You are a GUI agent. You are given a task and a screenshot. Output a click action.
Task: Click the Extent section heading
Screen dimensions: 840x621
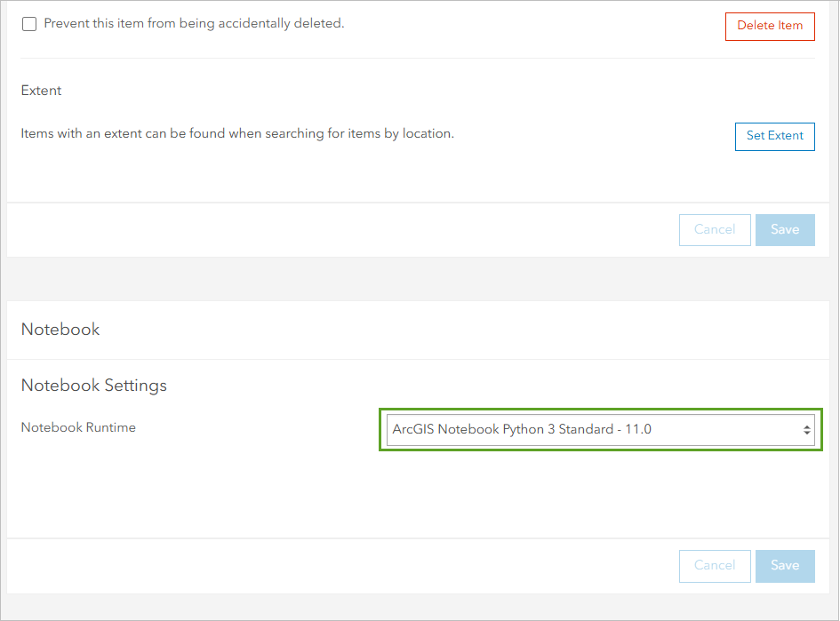tap(42, 91)
